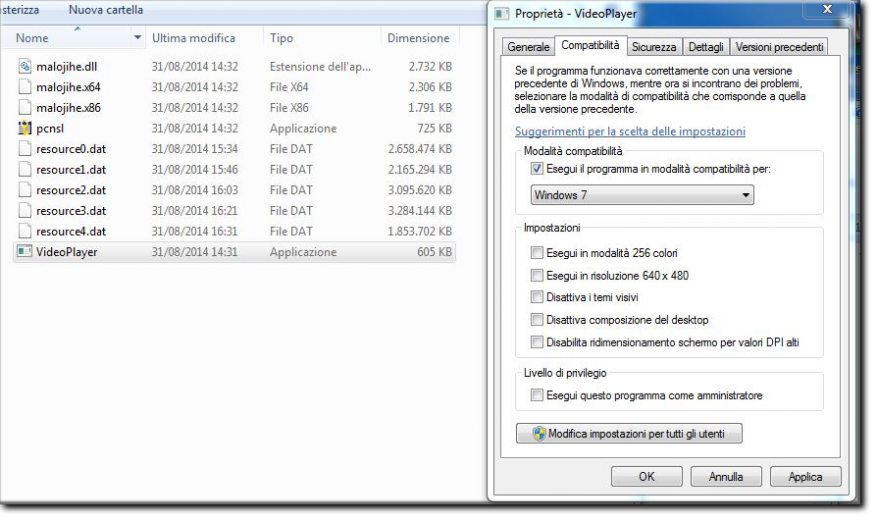Click the resource0.dat file icon
Image resolution: width=877 pixels, height=521 pixels.
click(25, 149)
